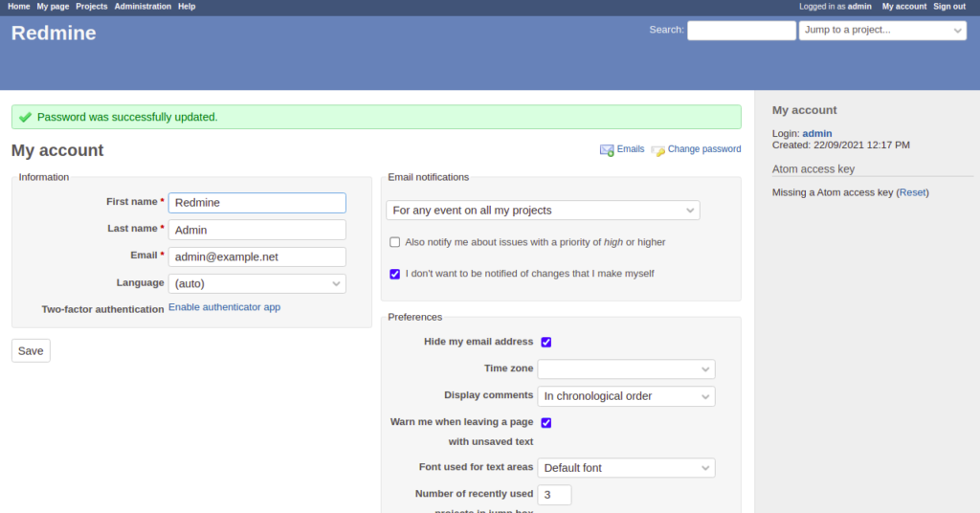Click the First name field

click(x=256, y=203)
